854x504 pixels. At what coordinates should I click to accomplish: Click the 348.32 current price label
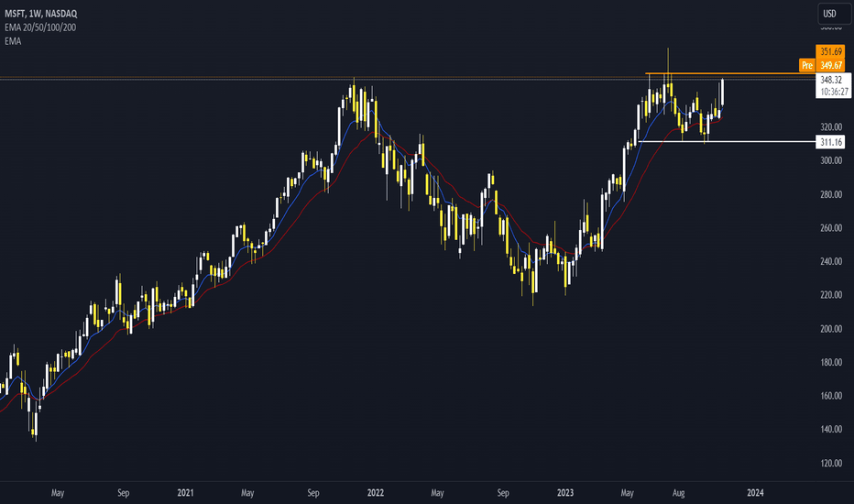point(831,80)
